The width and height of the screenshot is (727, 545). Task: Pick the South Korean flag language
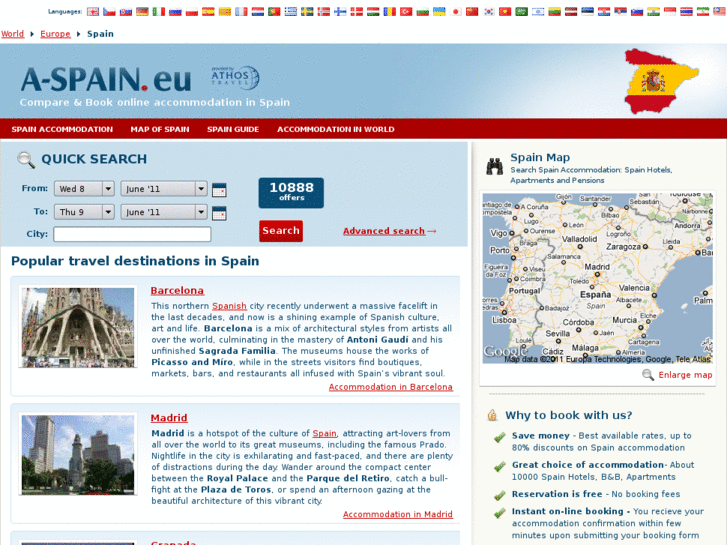click(x=489, y=12)
